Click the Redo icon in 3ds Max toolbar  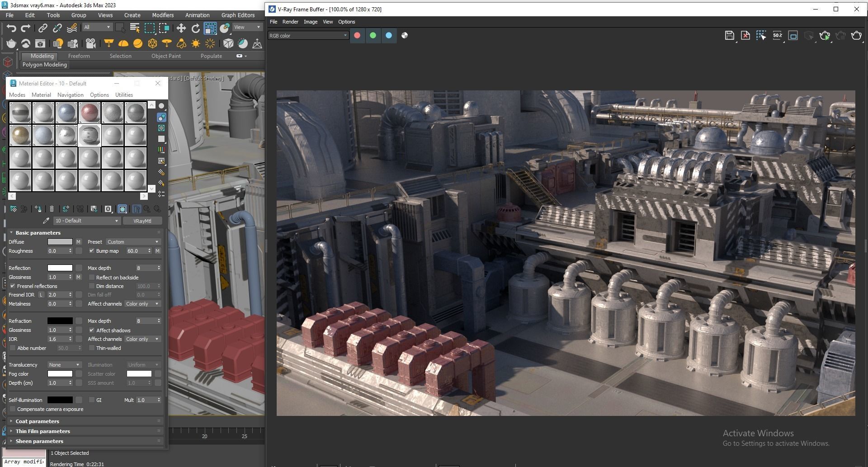pos(26,28)
